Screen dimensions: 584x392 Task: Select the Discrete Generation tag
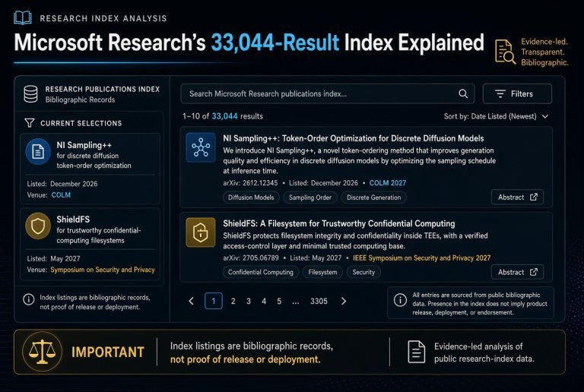374,198
